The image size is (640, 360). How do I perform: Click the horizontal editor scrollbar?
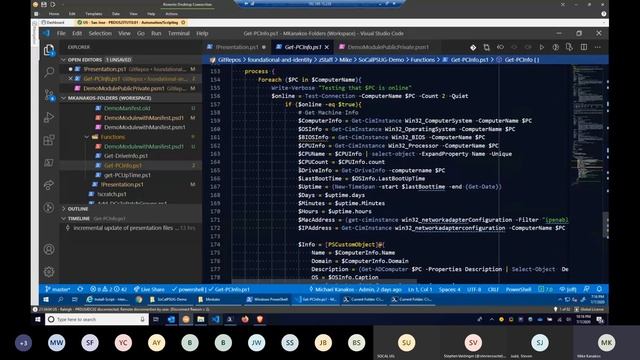click(324, 282)
